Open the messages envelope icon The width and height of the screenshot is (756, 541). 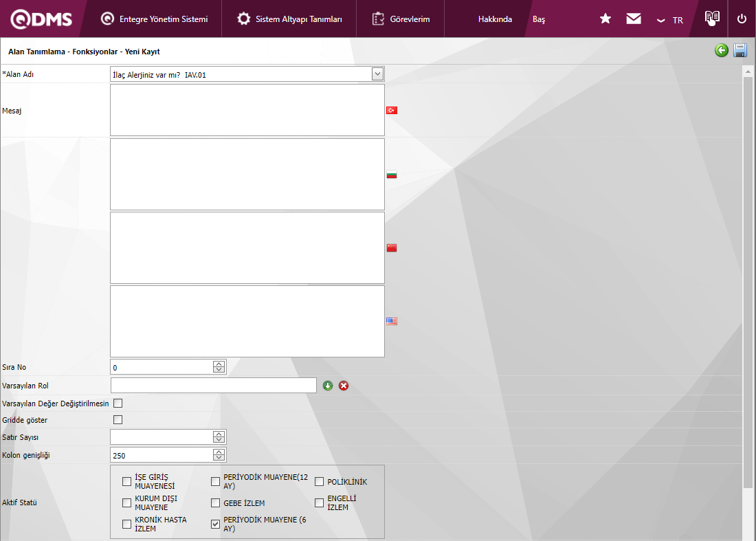(634, 19)
